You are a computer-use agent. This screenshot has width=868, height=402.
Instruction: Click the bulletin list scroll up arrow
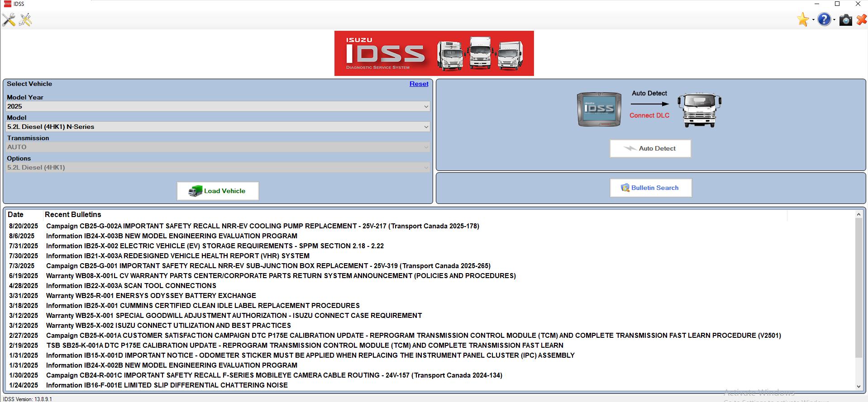pyautogui.click(x=858, y=214)
